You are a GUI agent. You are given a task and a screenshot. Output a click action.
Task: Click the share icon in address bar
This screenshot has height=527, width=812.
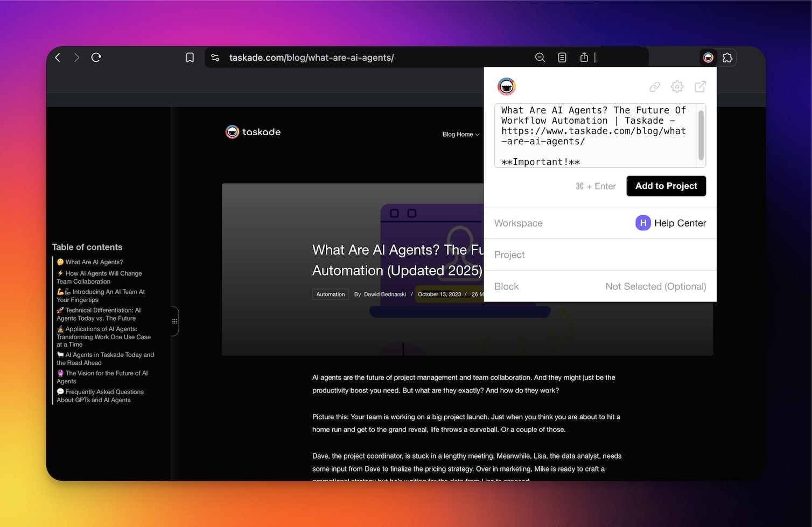pyautogui.click(x=584, y=58)
